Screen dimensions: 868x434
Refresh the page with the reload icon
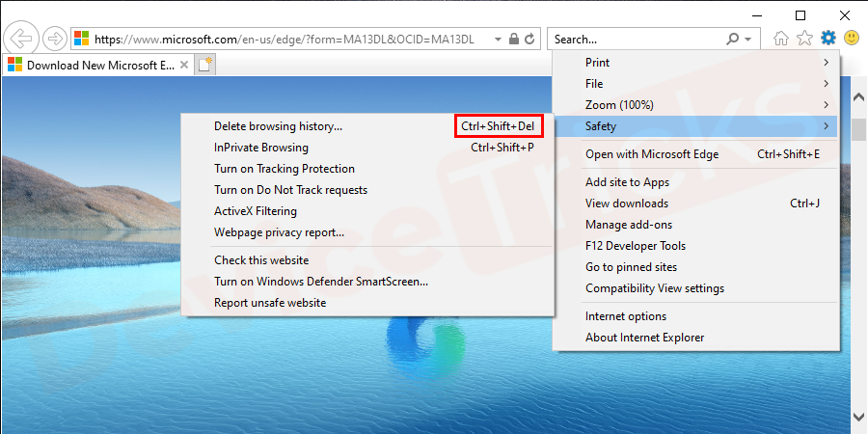point(529,39)
